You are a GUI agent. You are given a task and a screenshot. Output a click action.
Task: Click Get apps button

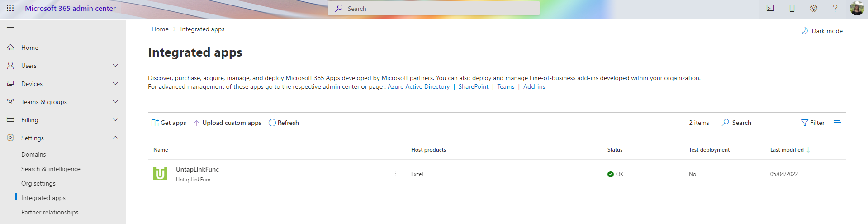click(169, 123)
